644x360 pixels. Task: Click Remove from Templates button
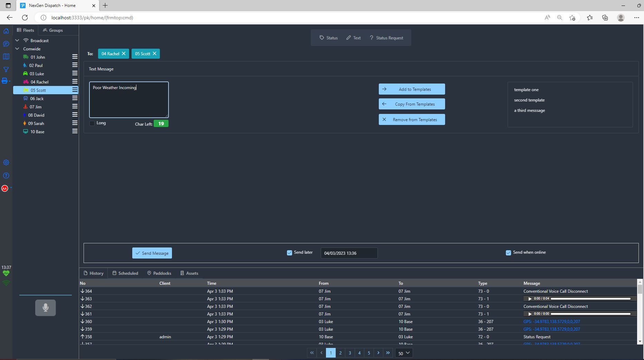[412, 119]
